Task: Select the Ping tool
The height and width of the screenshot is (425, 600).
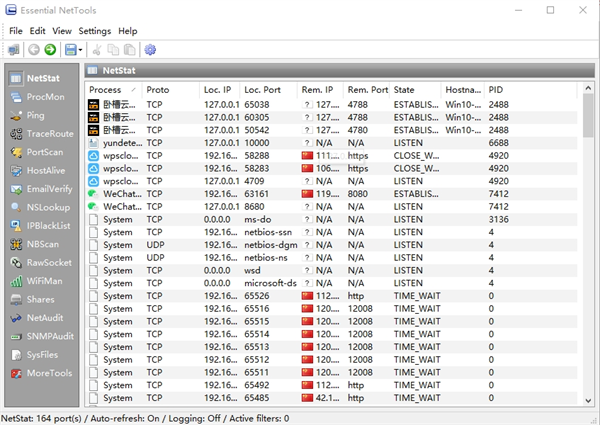Action: tap(27, 115)
